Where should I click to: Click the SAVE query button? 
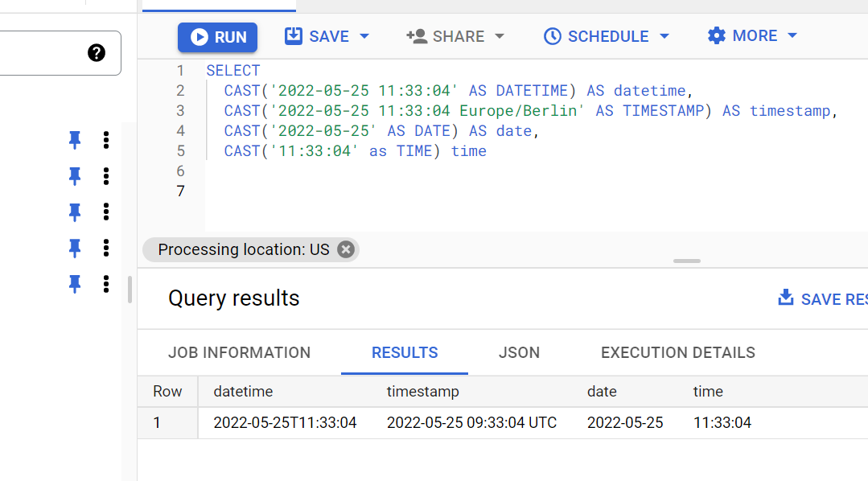(317, 36)
